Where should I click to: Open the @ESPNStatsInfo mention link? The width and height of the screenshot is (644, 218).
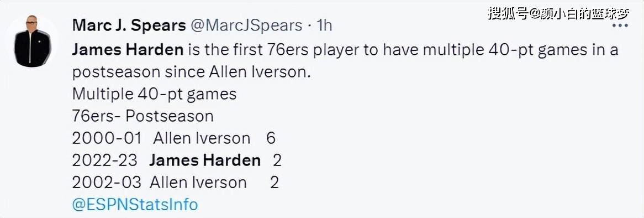[135, 204]
